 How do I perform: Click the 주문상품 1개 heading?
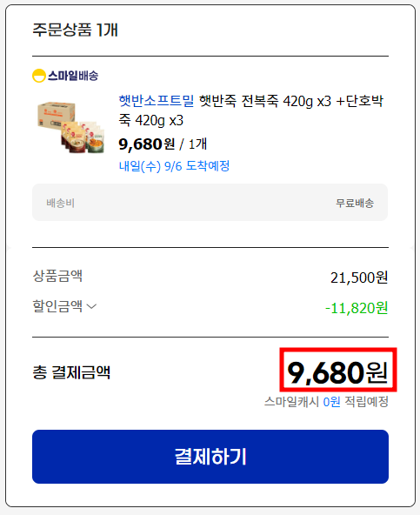(75, 30)
